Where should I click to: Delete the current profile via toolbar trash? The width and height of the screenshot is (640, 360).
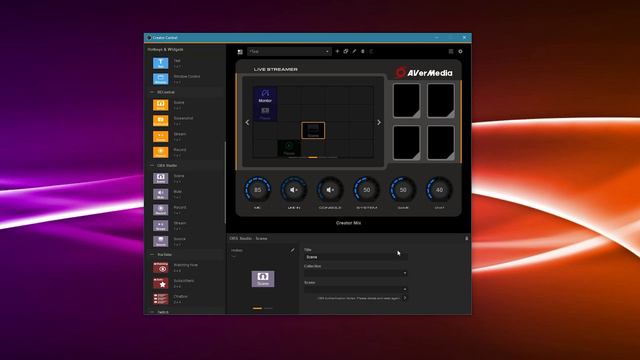click(x=362, y=51)
